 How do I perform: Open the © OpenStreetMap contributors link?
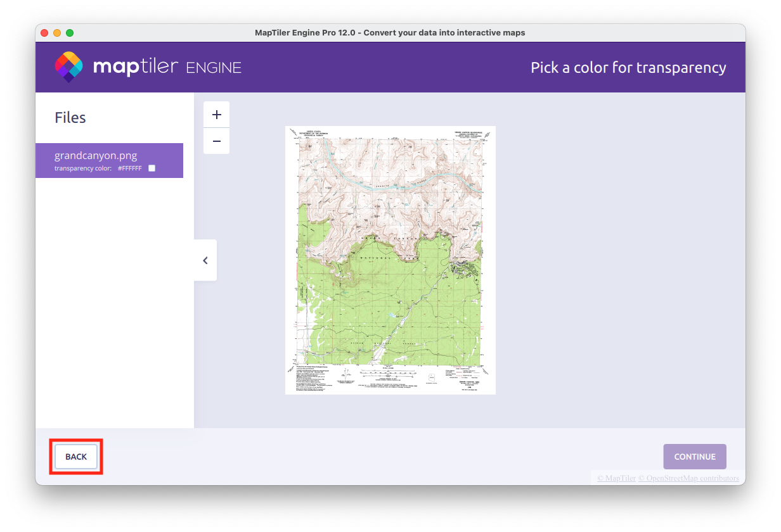pyautogui.click(x=688, y=478)
